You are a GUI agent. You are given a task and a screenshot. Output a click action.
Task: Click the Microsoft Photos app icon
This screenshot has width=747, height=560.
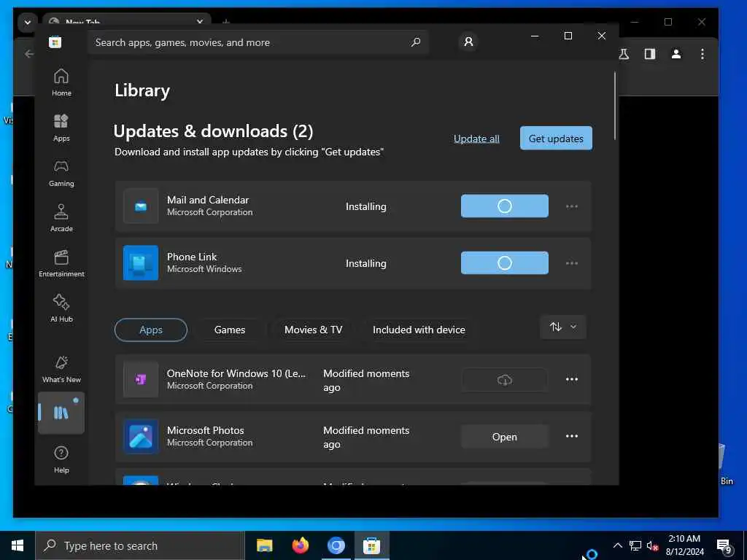[141, 436]
